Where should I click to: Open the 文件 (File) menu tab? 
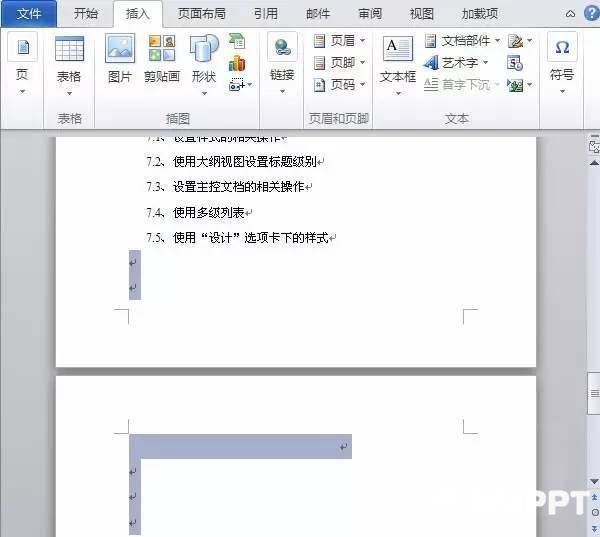(x=29, y=14)
